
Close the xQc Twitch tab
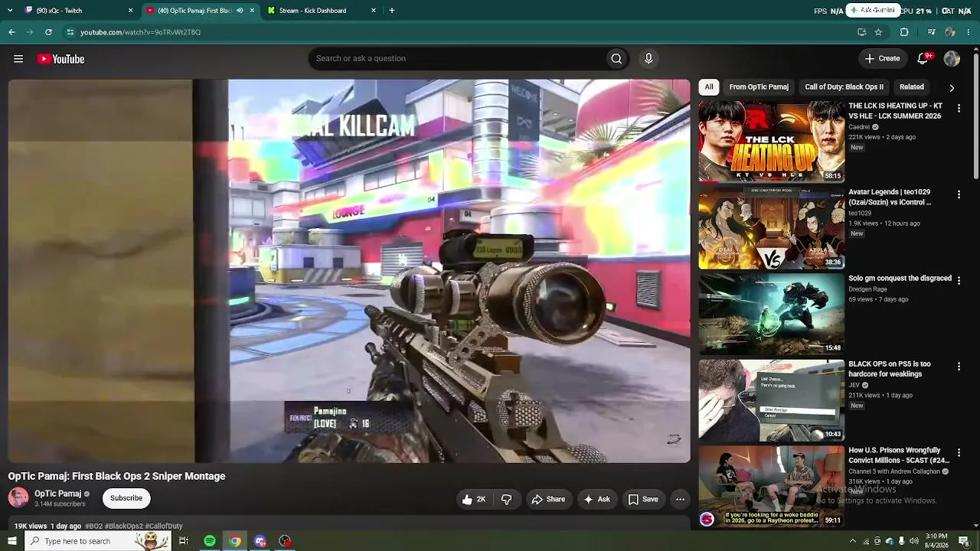[x=130, y=11]
